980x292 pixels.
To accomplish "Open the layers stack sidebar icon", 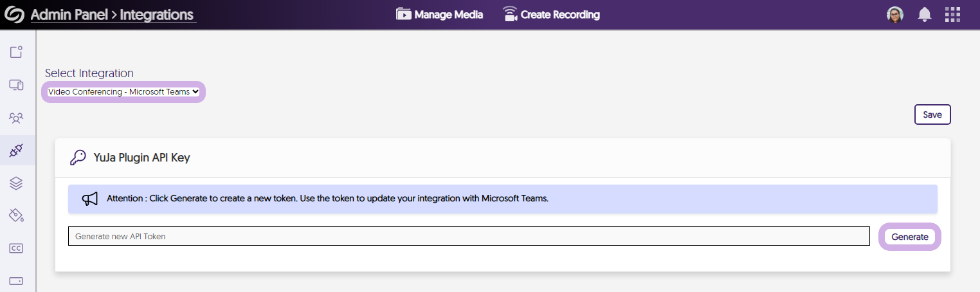I will pos(17,183).
